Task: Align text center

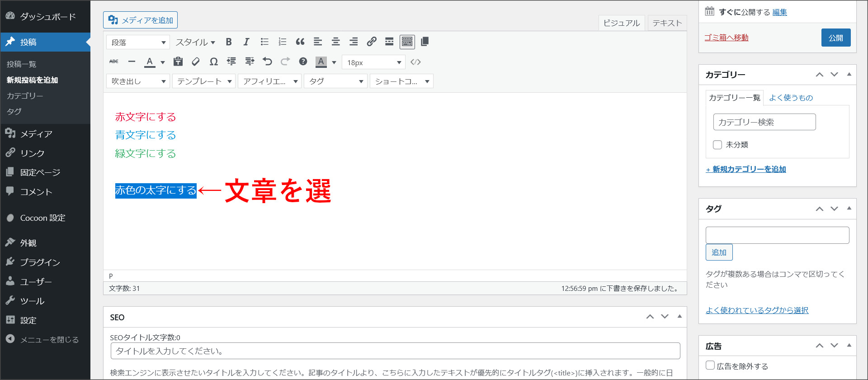Action: [x=336, y=42]
